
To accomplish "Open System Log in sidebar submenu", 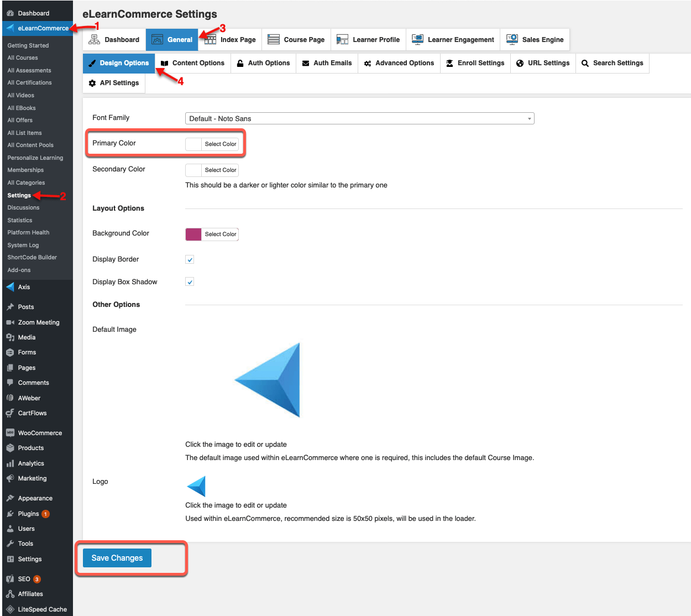I will click(23, 245).
